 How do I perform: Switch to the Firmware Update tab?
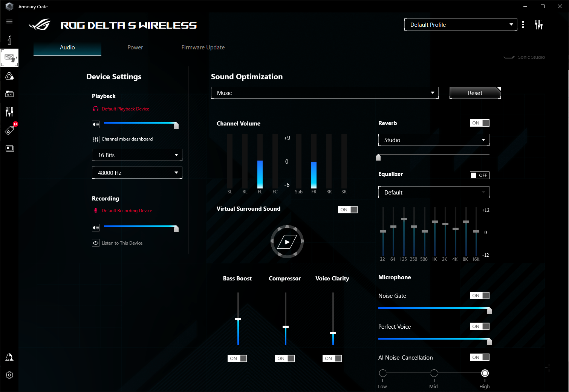(x=203, y=47)
